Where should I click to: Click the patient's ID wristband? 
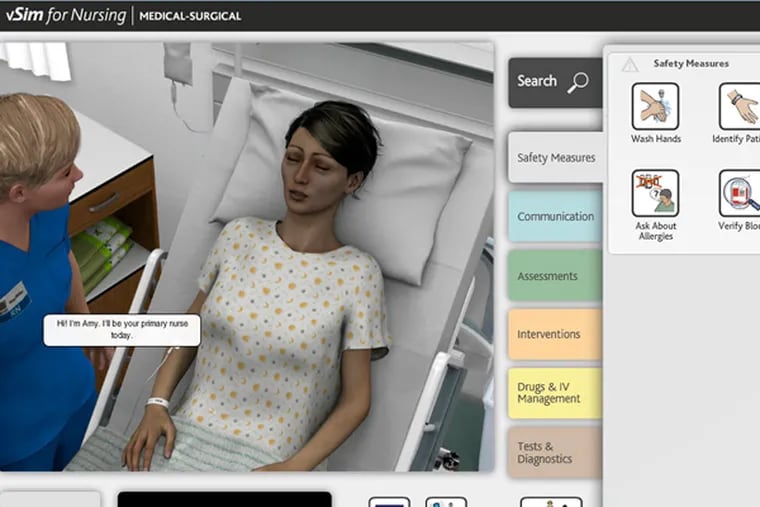(x=157, y=403)
